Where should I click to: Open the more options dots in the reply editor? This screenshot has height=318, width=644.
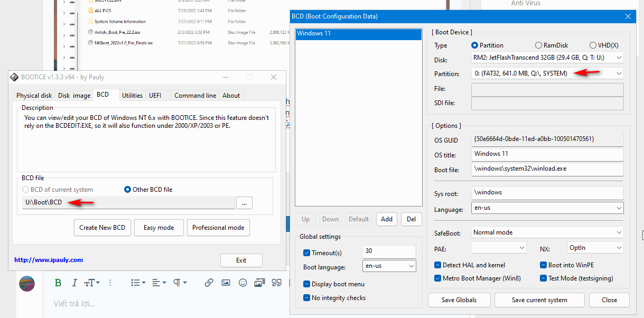(110, 283)
